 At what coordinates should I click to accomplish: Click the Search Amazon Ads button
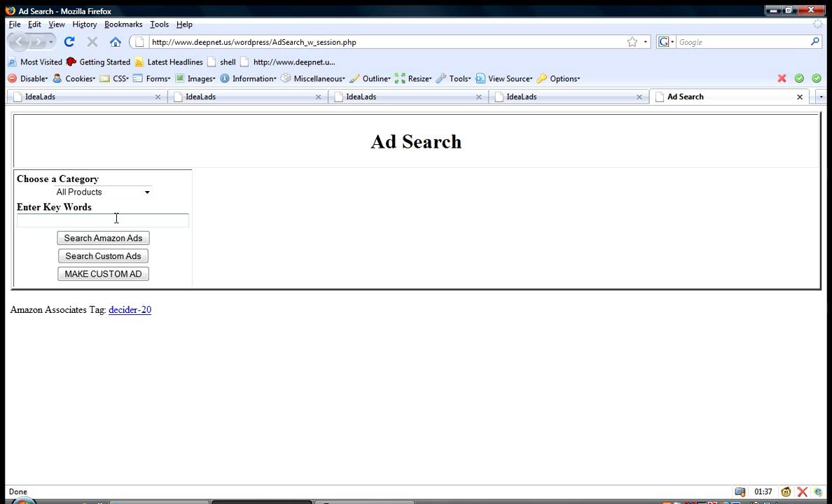[103, 238]
